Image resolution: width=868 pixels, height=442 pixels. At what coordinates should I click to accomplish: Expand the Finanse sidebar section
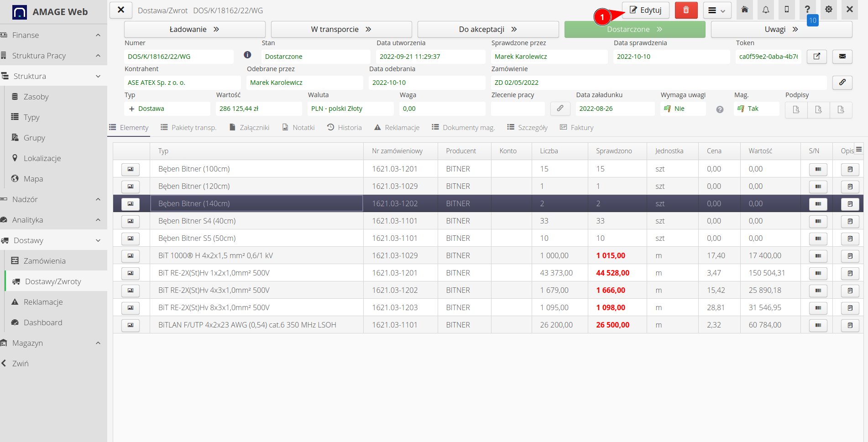53,35
